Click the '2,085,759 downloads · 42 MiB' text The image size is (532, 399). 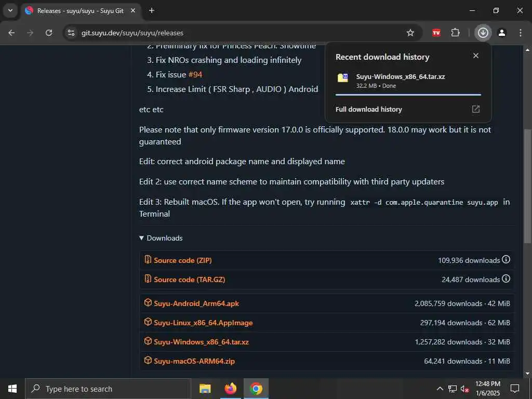pos(462,303)
